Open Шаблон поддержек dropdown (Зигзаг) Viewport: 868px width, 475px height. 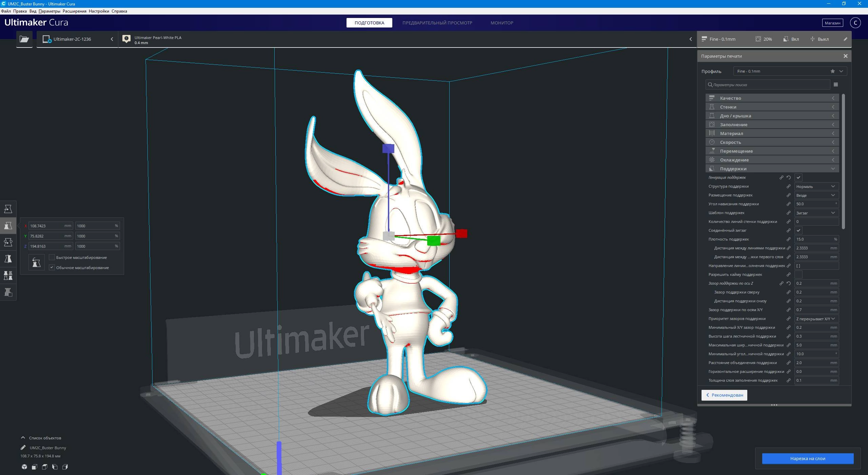coord(816,213)
